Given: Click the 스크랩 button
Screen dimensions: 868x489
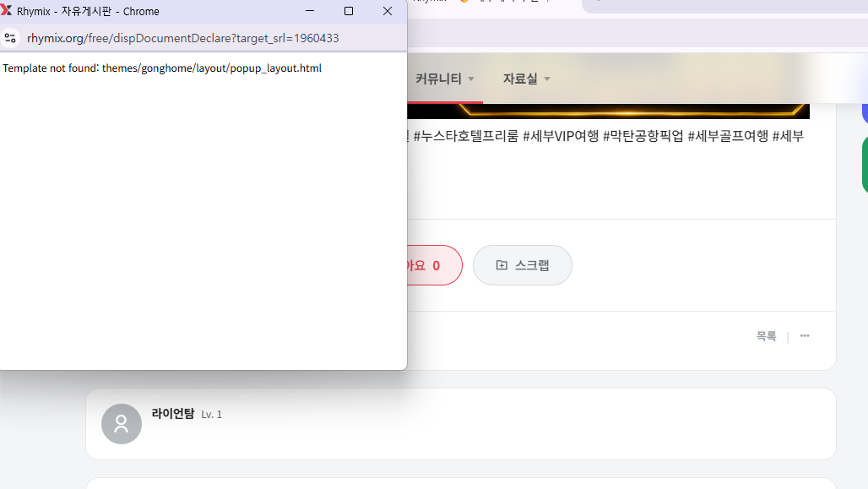Looking at the screenshot, I should tap(523, 265).
